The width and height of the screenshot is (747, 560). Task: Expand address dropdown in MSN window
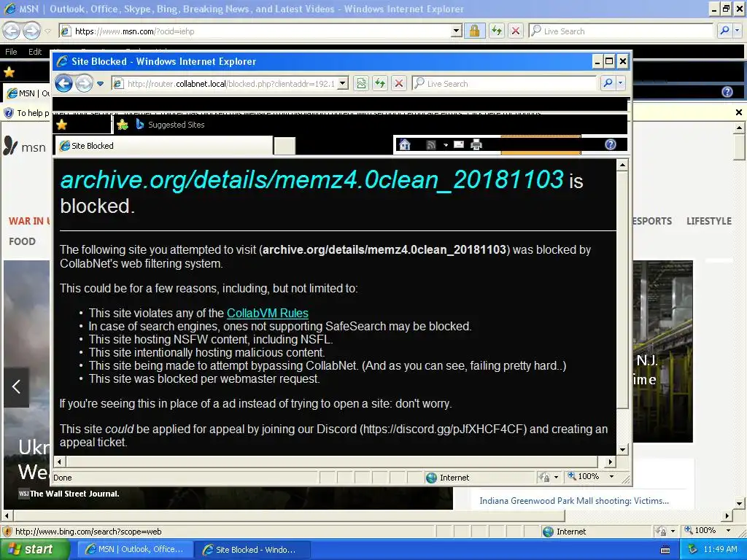[457, 31]
